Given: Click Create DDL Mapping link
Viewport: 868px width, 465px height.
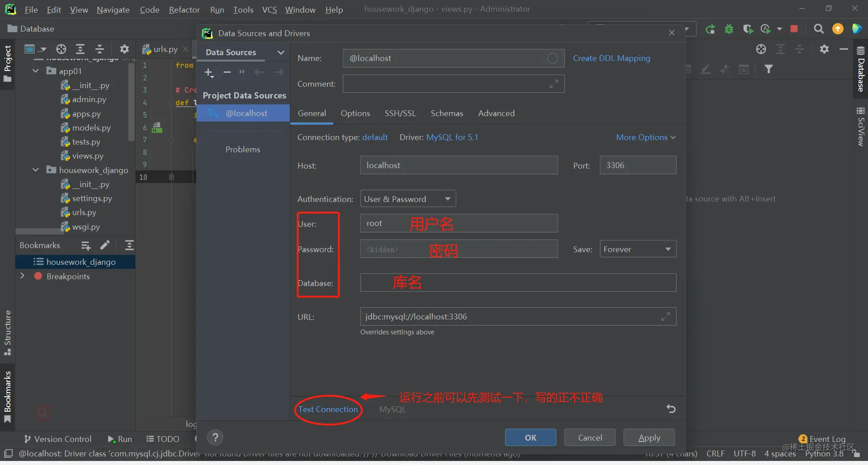Looking at the screenshot, I should [612, 58].
